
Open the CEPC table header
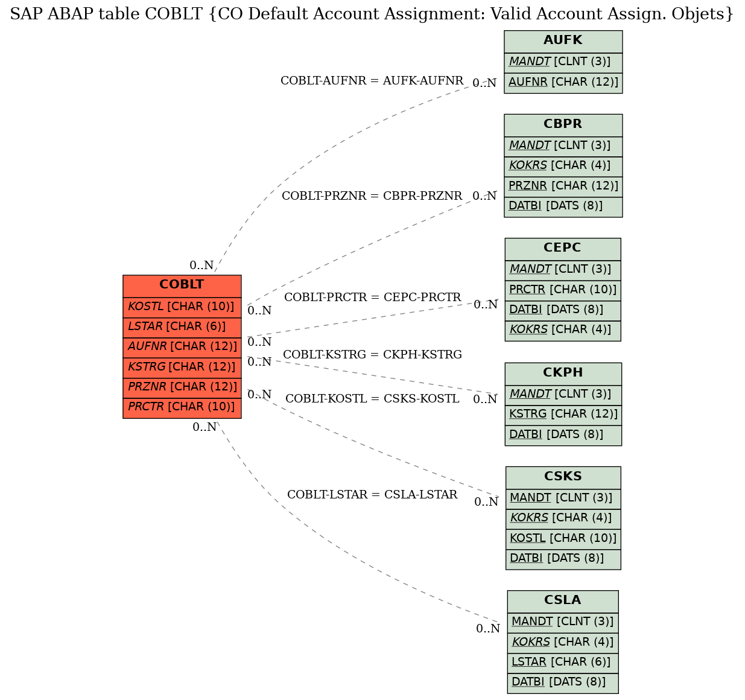point(563,249)
